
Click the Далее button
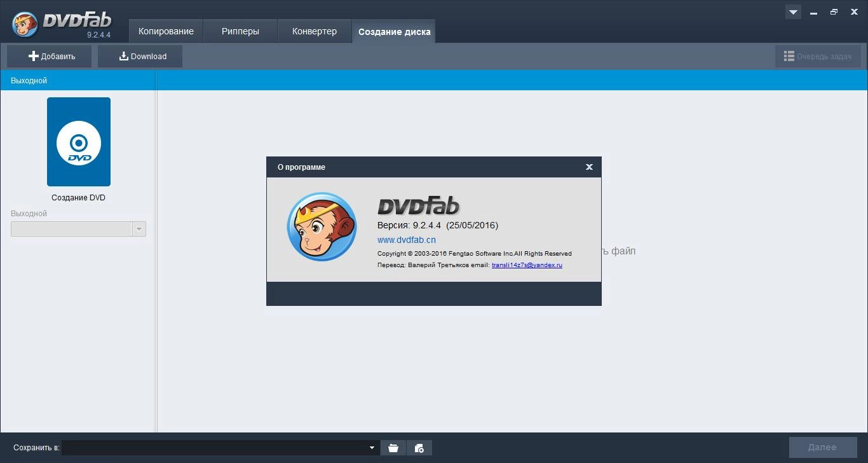click(x=822, y=447)
